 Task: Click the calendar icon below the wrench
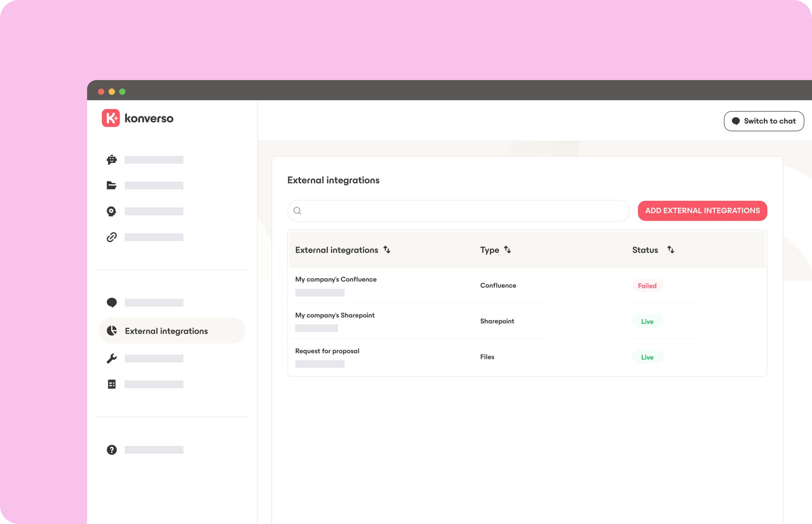pyautogui.click(x=112, y=384)
